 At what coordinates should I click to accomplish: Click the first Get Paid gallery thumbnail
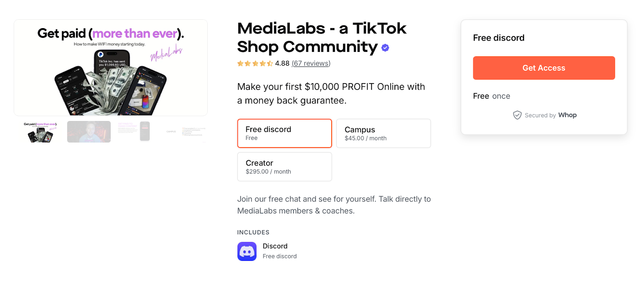(x=39, y=131)
